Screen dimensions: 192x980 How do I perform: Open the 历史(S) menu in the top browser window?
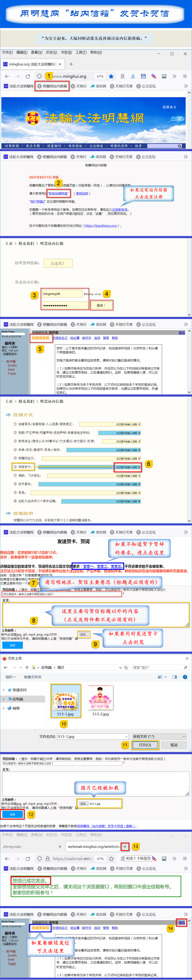pyautogui.click(x=51, y=52)
